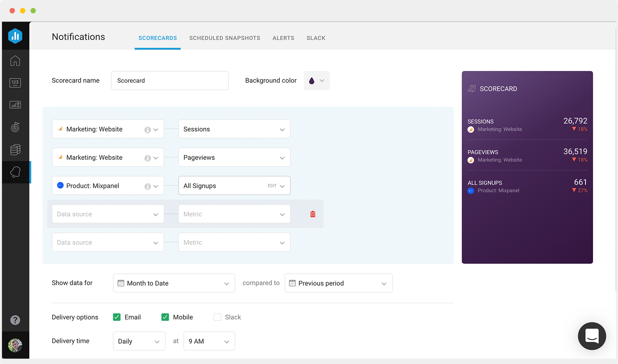Uncheck the Email delivery option
The image size is (618, 364).
116,317
